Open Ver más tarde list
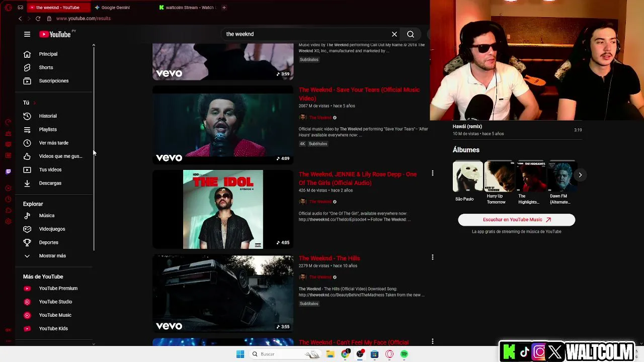The height and width of the screenshot is (362, 644). tap(53, 143)
